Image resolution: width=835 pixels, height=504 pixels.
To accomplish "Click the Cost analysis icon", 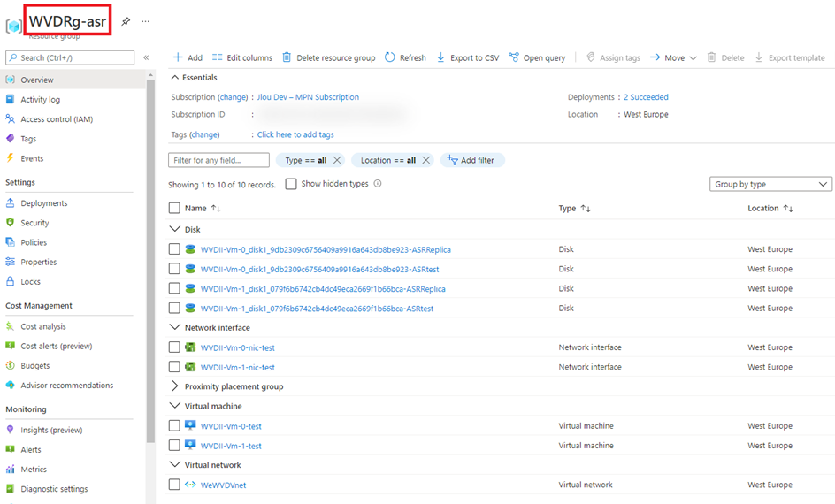I will click(10, 325).
